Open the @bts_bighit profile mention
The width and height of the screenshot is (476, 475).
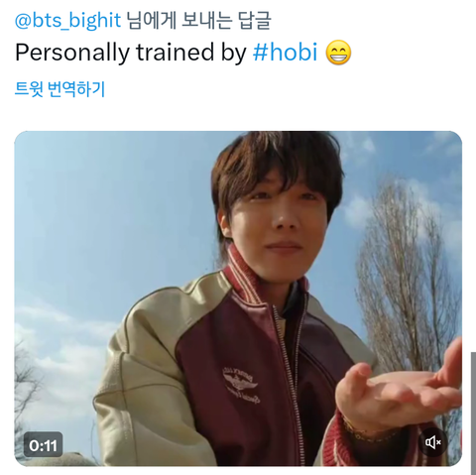coord(67,21)
